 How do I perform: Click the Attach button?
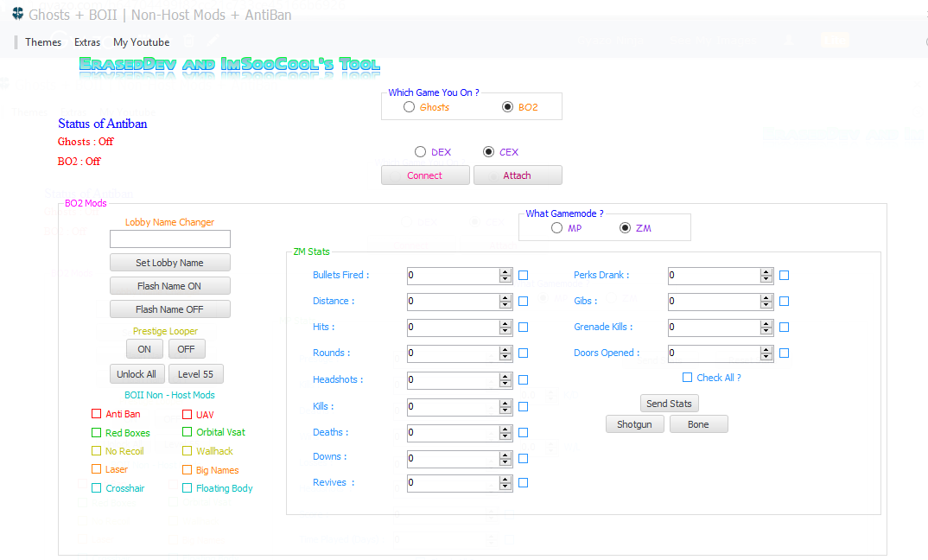coord(518,175)
